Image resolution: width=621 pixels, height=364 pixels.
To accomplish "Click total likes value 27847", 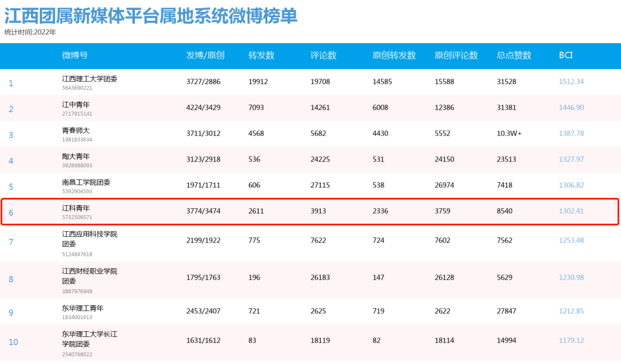I will [507, 311].
